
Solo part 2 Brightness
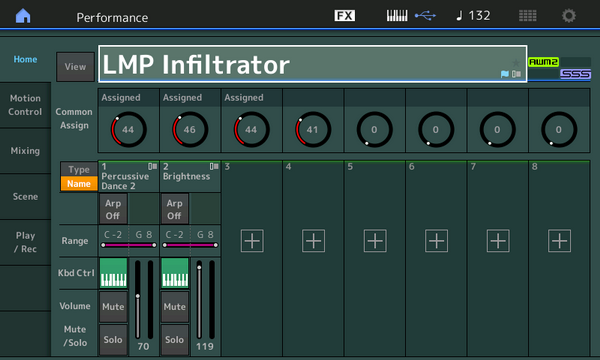pos(174,340)
